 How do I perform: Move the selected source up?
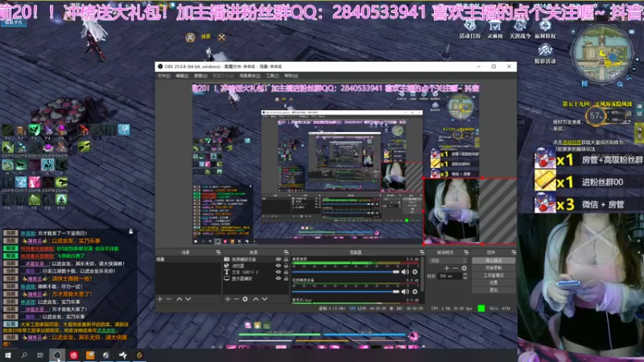pyautogui.click(x=255, y=299)
